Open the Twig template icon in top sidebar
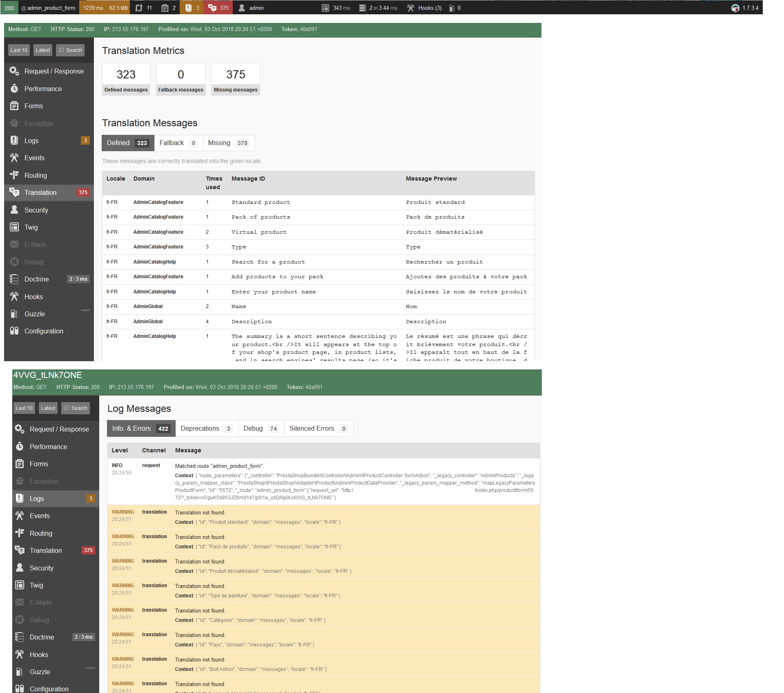 point(14,227)
